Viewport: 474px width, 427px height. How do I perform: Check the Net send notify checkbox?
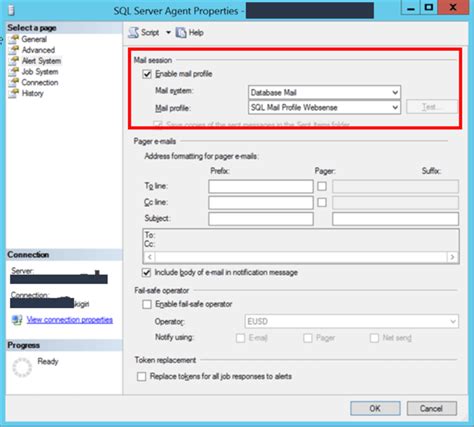coord(374,338)
